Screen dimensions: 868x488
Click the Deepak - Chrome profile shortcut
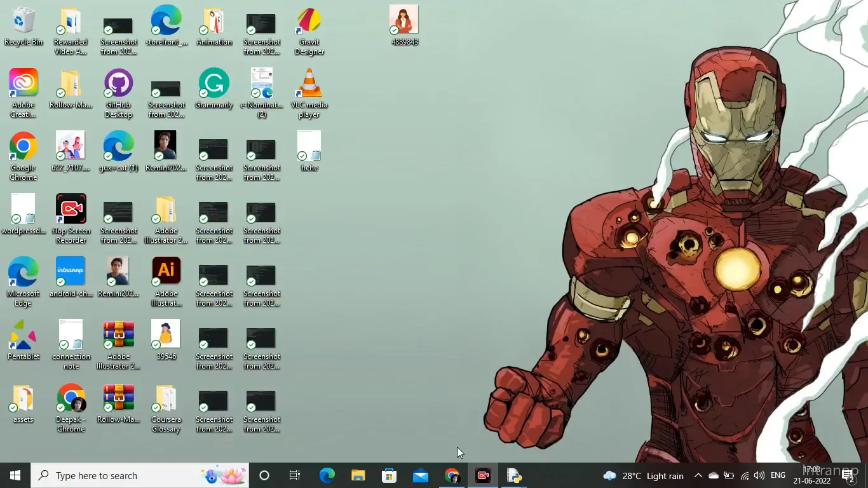click(71, 399)
